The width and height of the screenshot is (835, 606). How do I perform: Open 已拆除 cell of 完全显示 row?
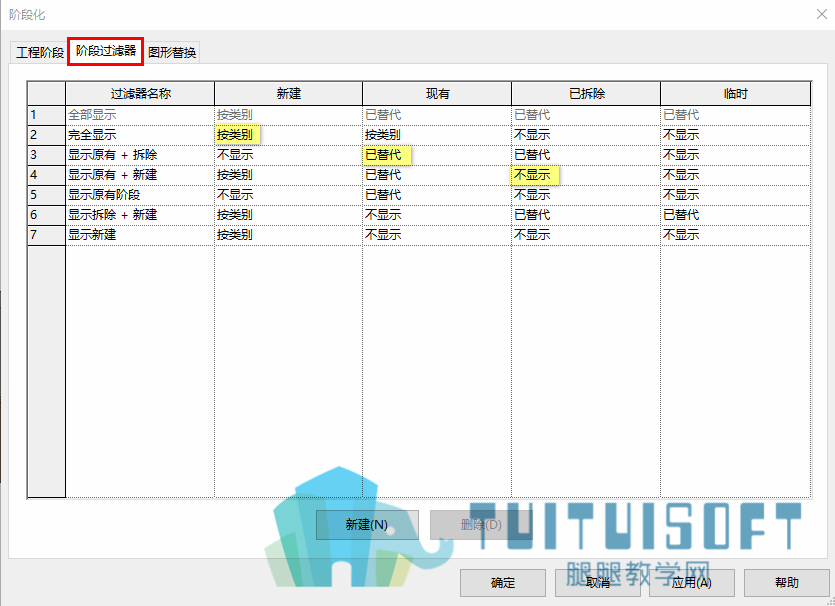click(x=586, y=135)
